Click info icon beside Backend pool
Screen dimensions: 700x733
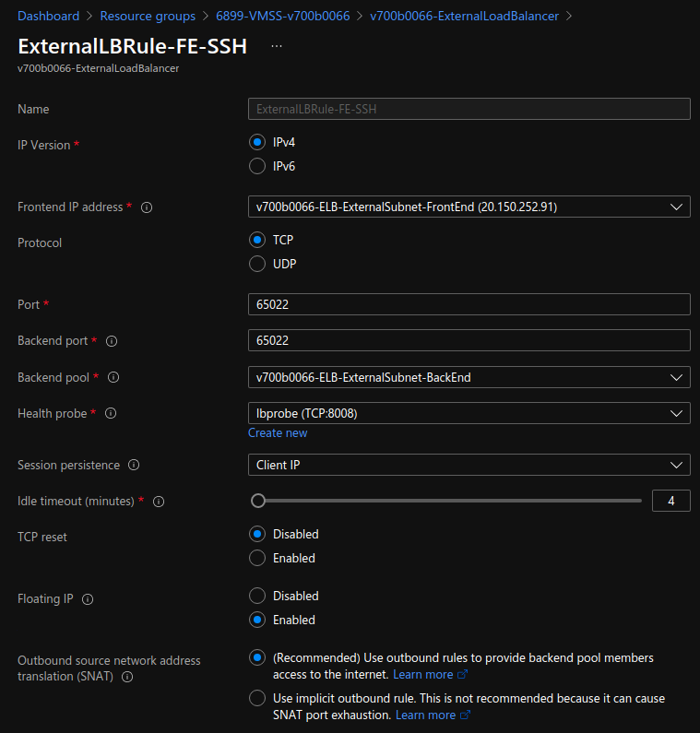click(x=113, y=378)
